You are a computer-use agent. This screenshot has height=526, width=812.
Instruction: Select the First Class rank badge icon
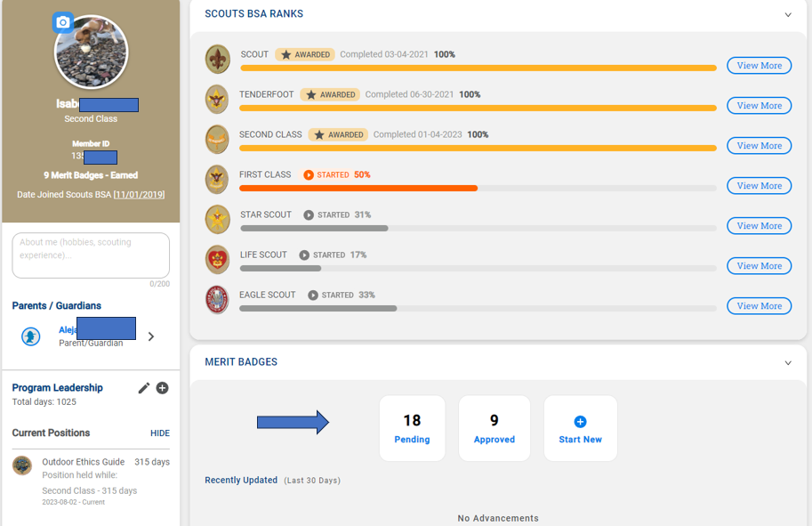tap(217, 179)
